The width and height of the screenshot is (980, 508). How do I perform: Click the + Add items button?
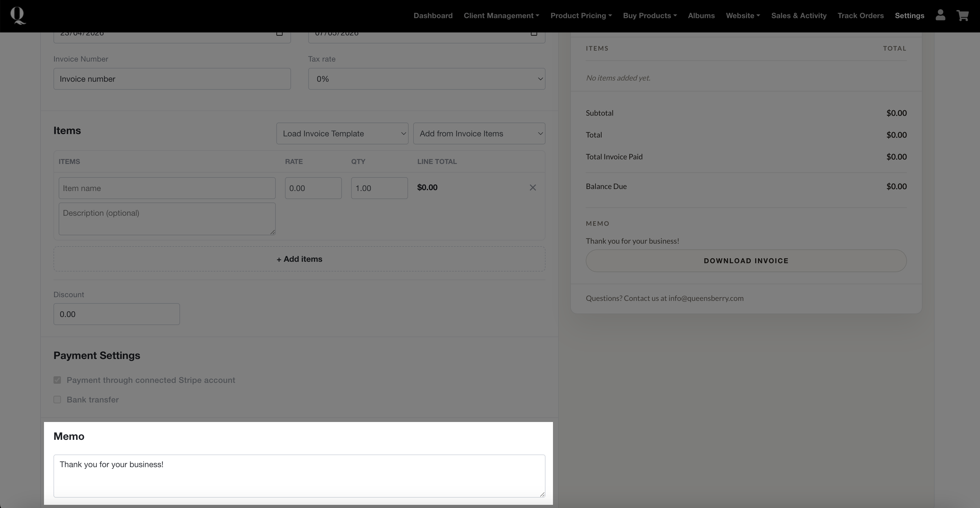point(299,259)
